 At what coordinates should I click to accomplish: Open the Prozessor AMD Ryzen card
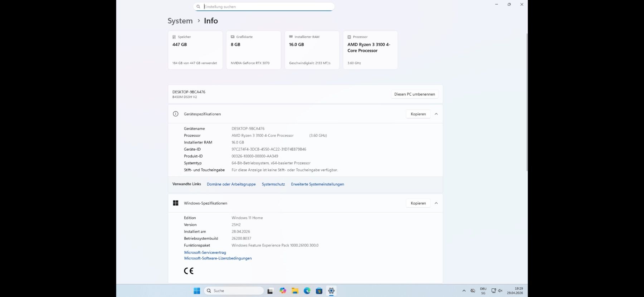point(370,50)
